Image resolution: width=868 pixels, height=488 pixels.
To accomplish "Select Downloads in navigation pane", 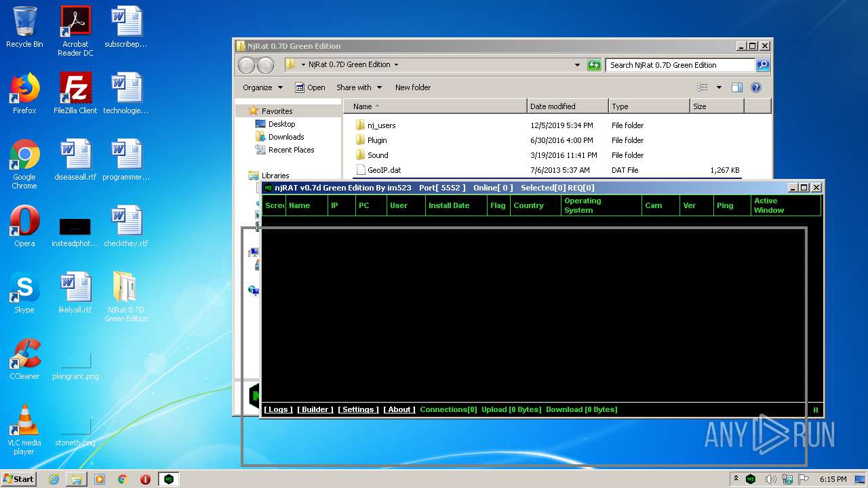I will [286, 137].
